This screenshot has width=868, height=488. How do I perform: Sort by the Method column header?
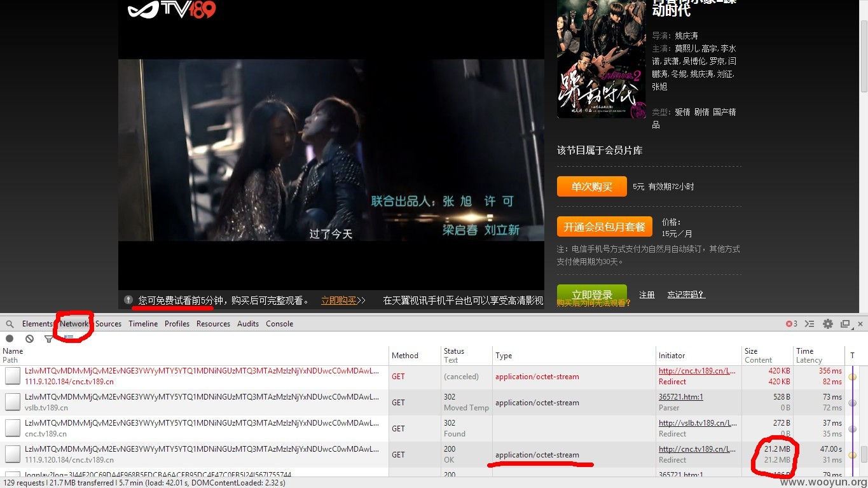415,355
